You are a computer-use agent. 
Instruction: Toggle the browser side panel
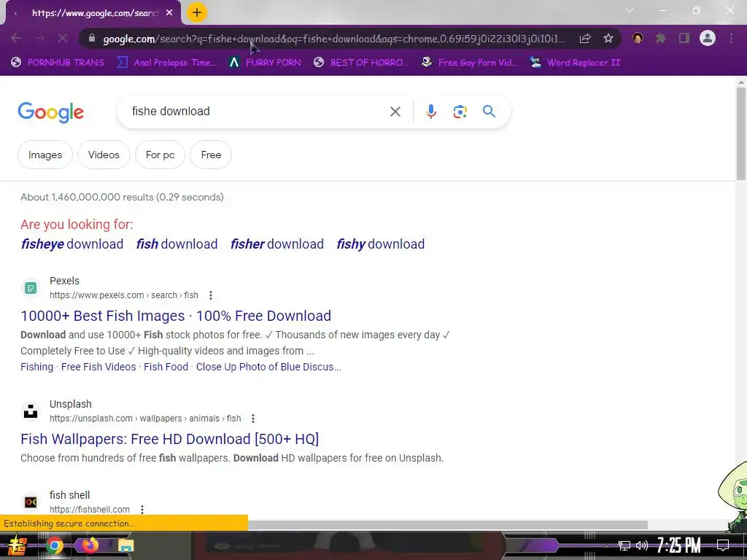pyautogui.click(x=684, y=38)
